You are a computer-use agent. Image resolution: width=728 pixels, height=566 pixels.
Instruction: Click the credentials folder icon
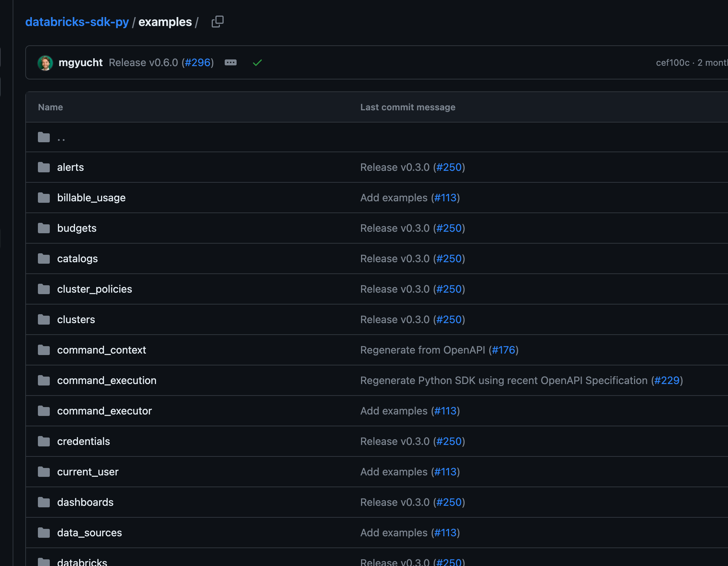click(x=44, y=441)
